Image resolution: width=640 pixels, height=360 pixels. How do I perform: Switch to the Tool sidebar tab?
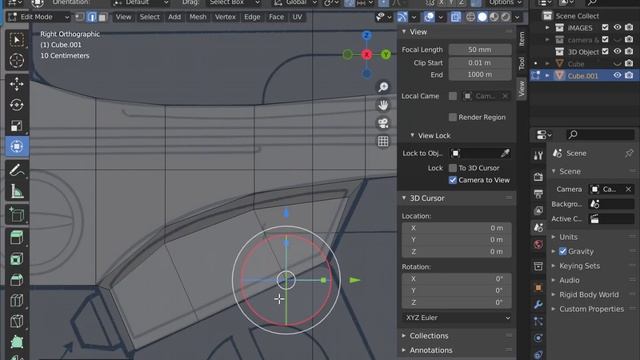coord(522,63)
